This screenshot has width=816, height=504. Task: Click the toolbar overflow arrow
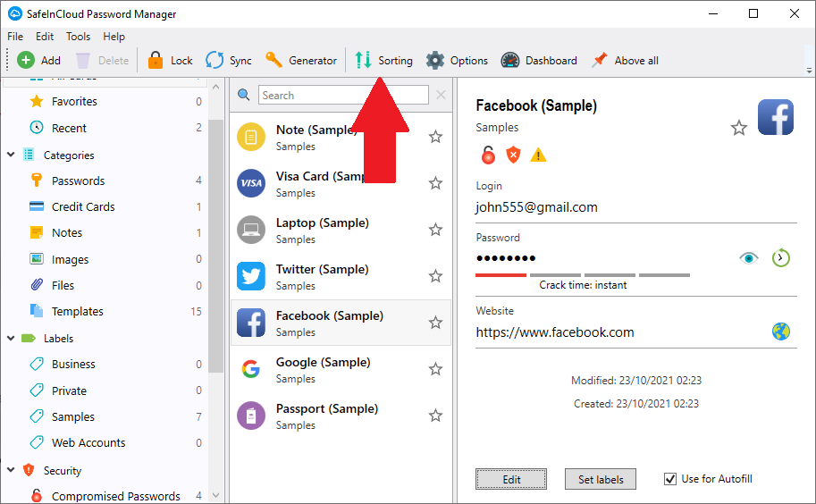tap(809, 71)
